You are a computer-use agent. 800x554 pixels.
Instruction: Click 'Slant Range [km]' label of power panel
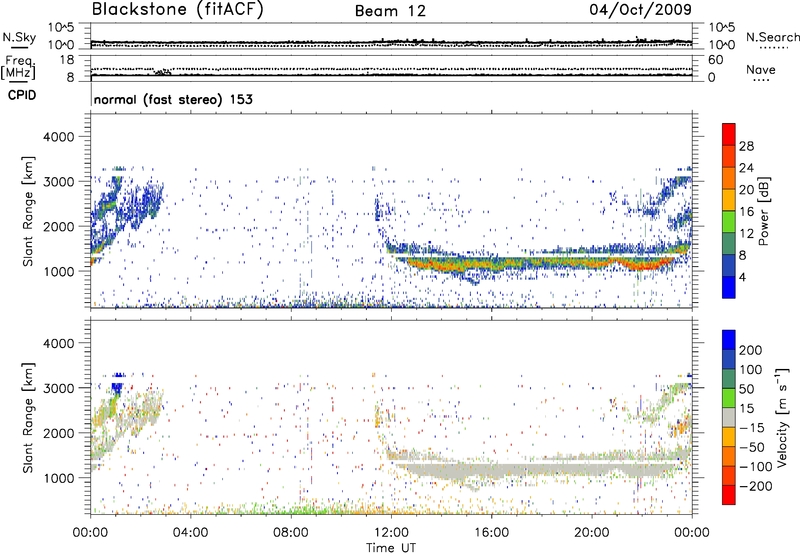coord(28,211)
